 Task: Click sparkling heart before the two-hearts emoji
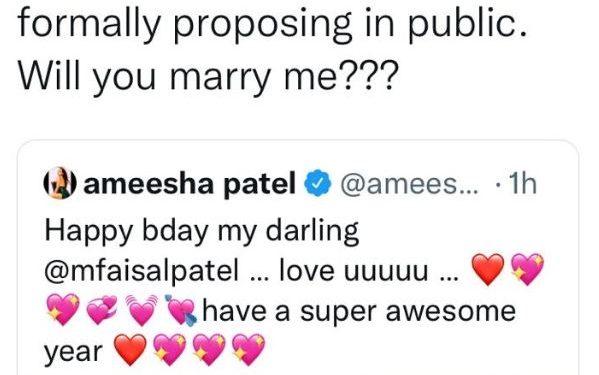click(x=63, y=309)
